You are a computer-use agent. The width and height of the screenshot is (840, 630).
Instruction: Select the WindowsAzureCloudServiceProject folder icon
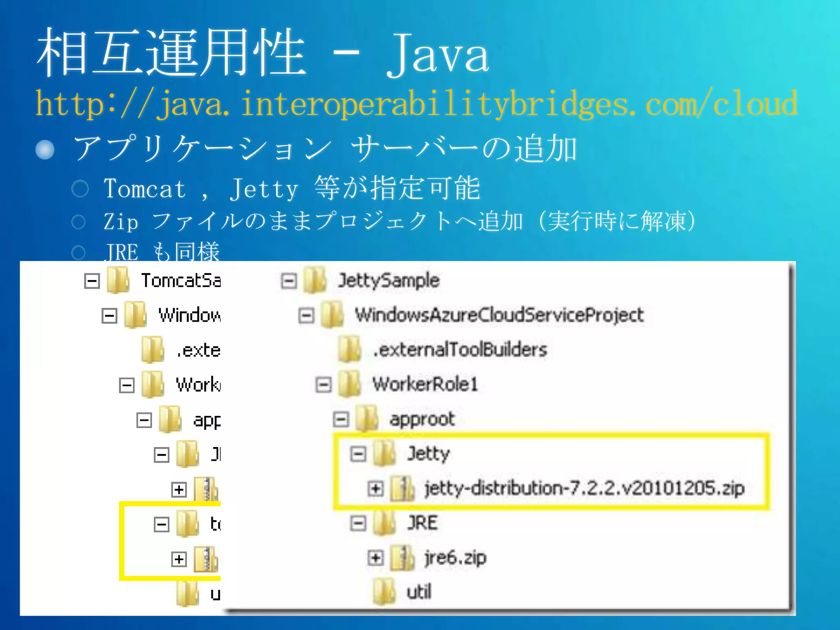(x=332, y=315)
